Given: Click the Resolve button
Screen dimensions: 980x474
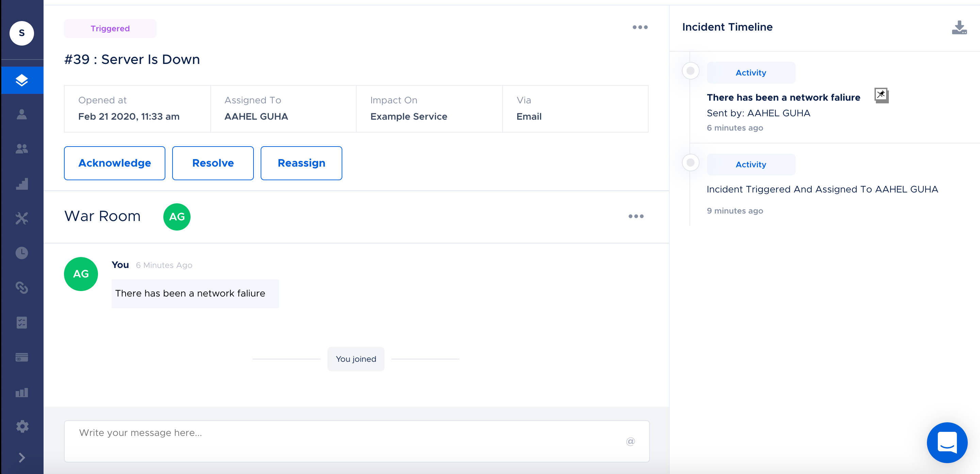Looking at the screenshot, I should [213, 163].
